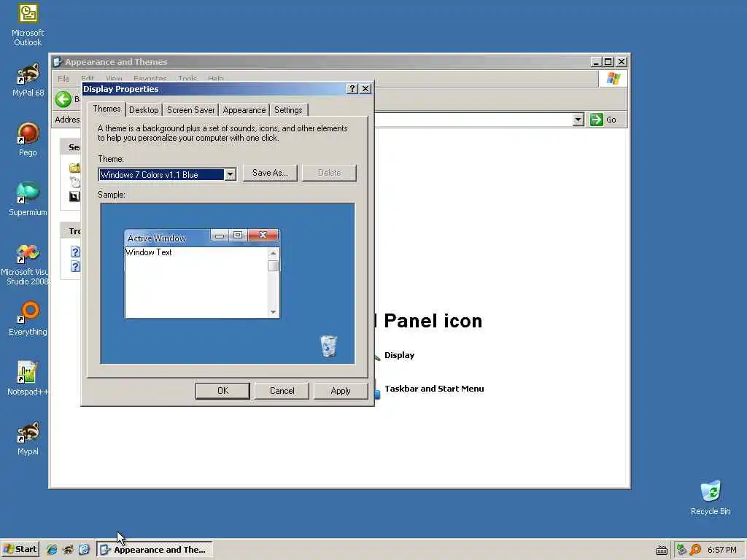Launch the raccoon Mypal quick launch icon
The height and width of the screenshot is (560, 747).
[68, 550]
